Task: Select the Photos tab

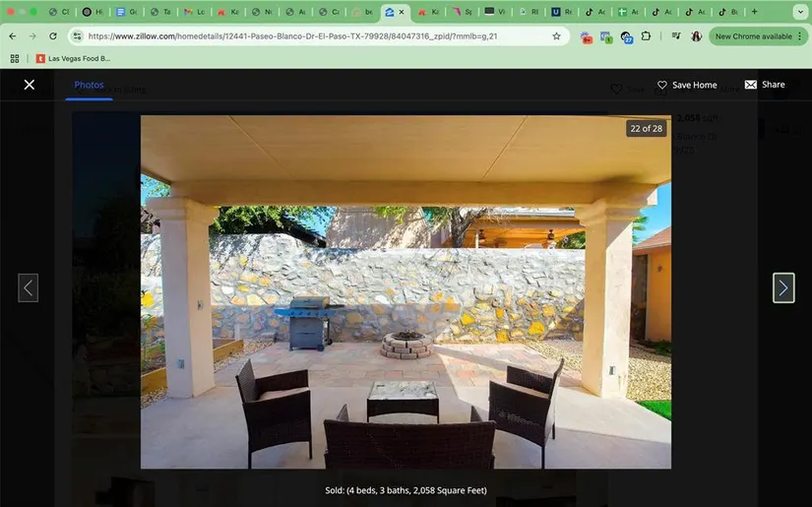Action: [x=89, y=86]
